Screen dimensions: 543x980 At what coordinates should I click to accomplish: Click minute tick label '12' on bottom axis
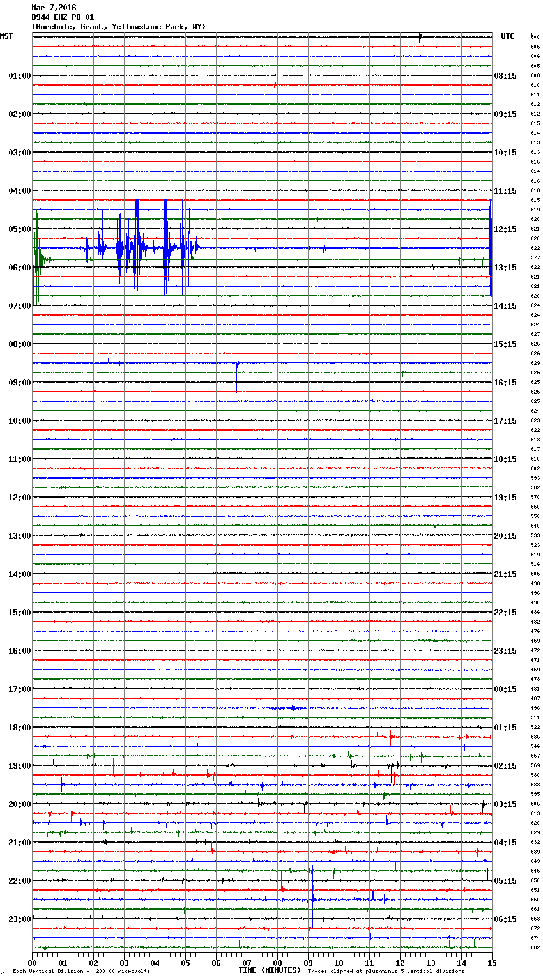pos(400,963)
